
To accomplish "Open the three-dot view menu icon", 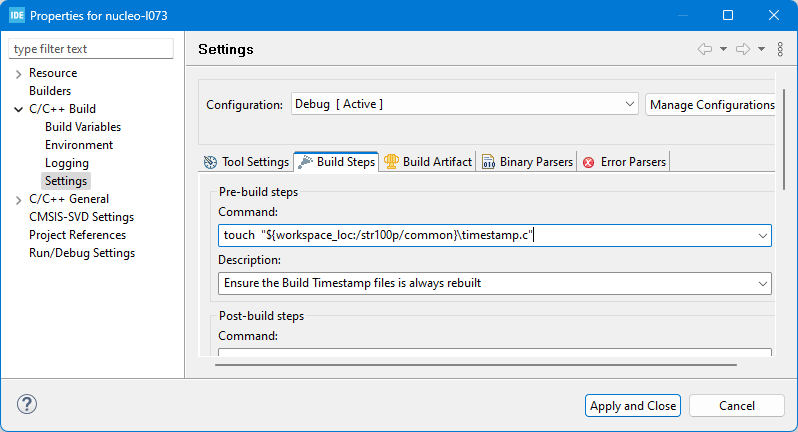I will pos(780,49).
